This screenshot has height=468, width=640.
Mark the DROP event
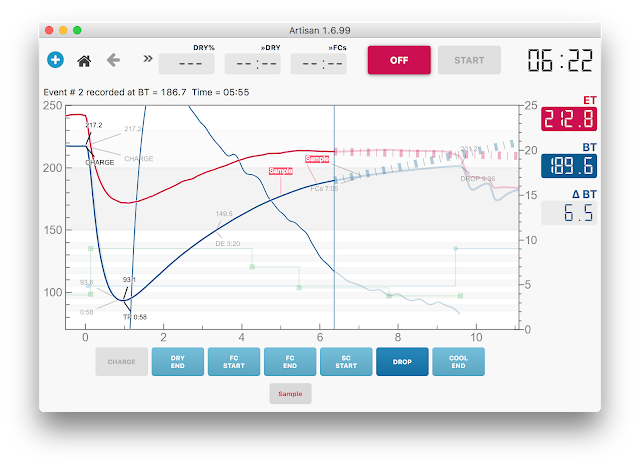pos(402,362)
